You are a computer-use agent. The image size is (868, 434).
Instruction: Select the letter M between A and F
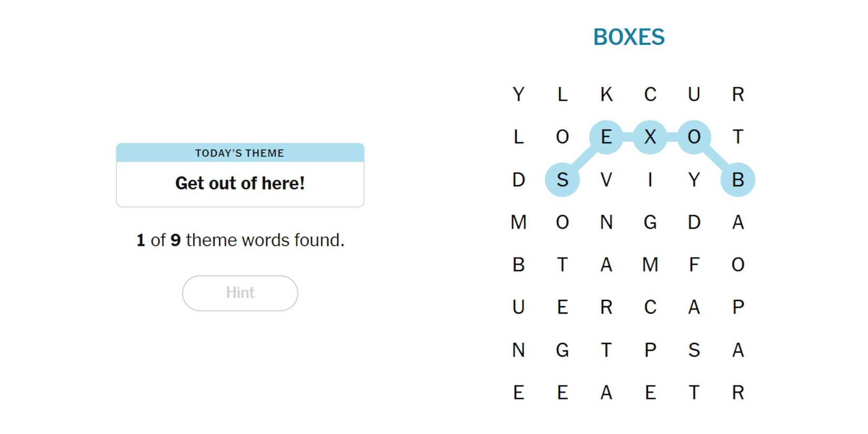[x=650, y=265]
